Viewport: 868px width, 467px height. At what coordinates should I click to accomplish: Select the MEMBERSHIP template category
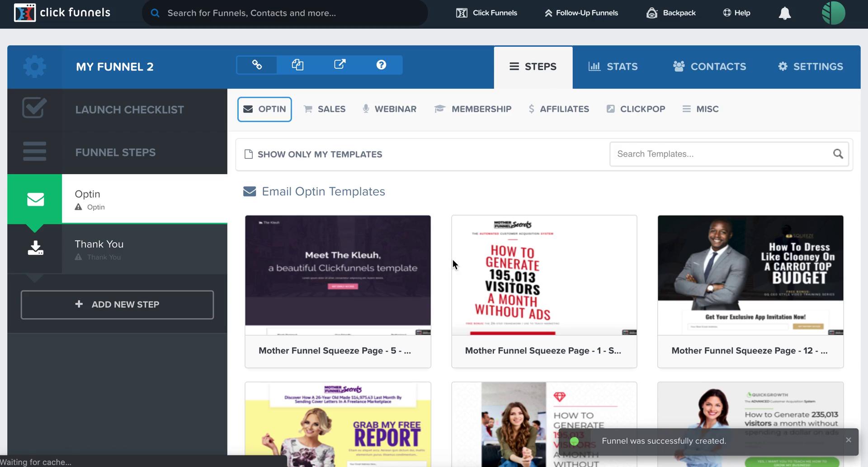473,109
